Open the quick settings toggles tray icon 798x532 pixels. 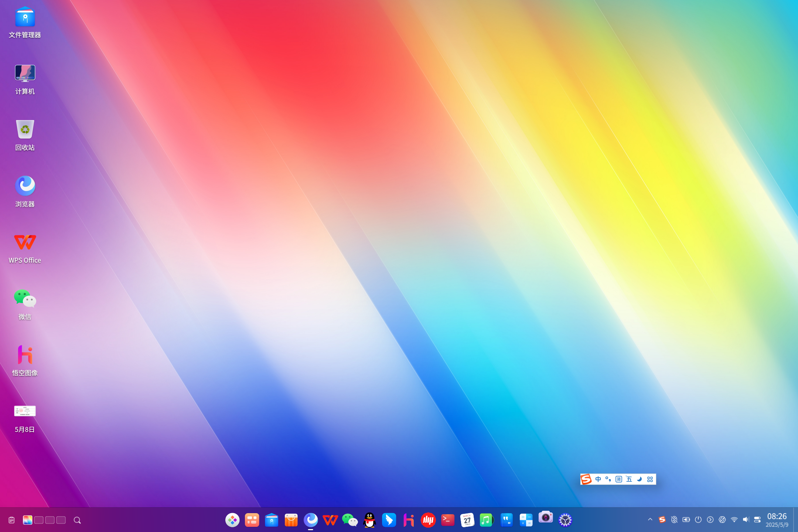coord(757,519)
